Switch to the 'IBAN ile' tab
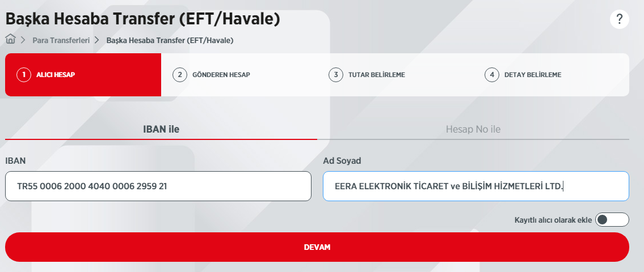Screen dimensions: 644x272 (x=161, y=129)
